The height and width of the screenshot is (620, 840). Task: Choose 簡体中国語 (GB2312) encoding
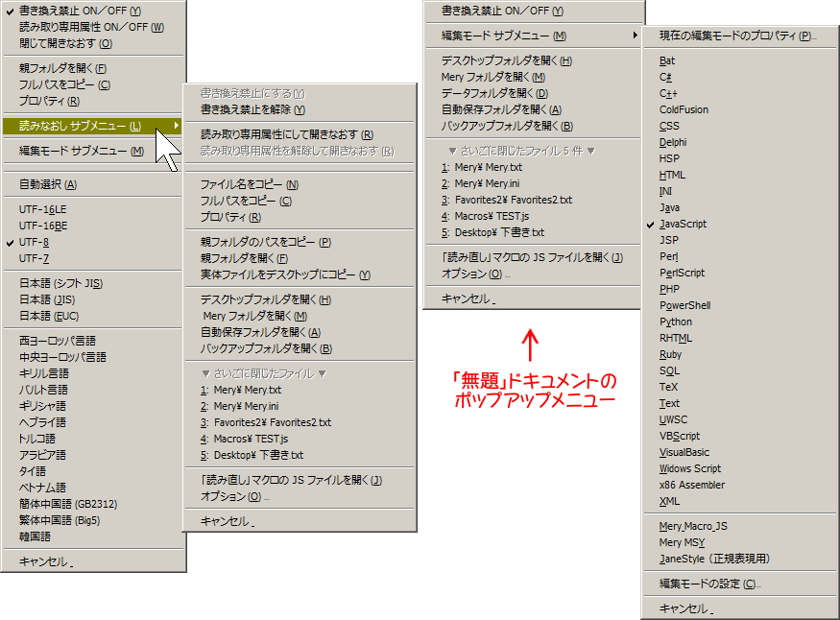pos(66,504)
